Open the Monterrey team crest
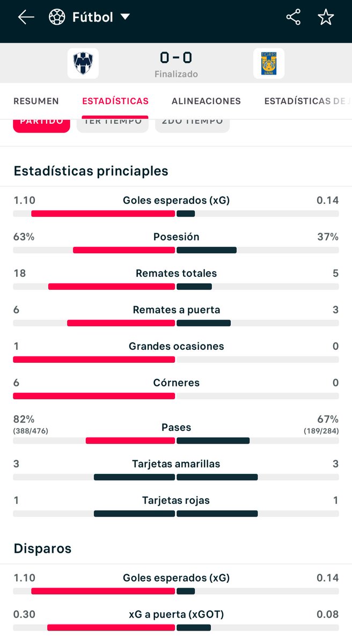Viewport: 352px width, 644px height. [x=83, y=64]
